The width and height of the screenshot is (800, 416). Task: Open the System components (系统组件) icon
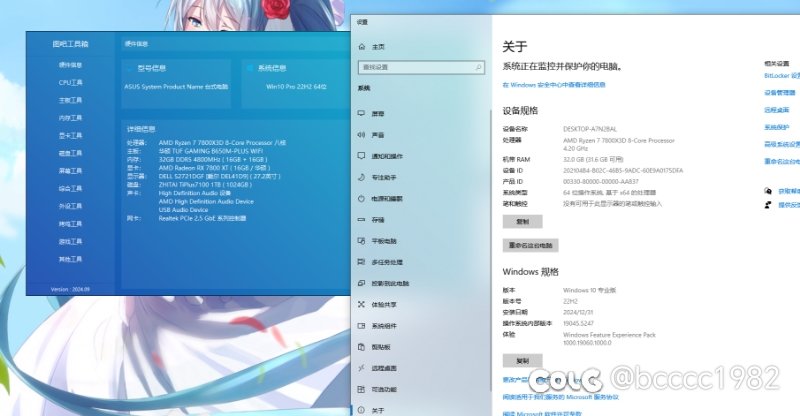click(361, 325)
